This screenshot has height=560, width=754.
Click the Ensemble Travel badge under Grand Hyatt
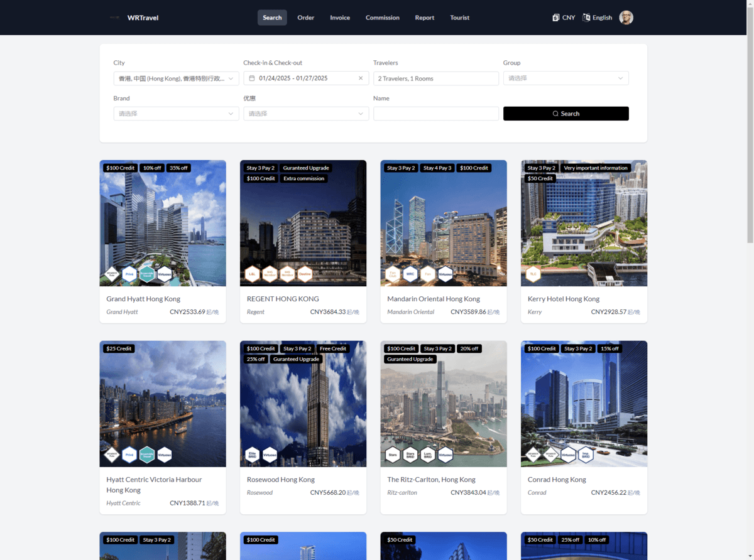coord(147,274)
